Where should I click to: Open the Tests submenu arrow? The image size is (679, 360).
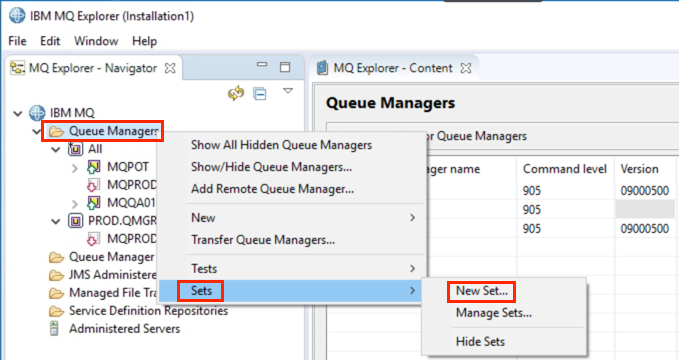pos(412,269)
